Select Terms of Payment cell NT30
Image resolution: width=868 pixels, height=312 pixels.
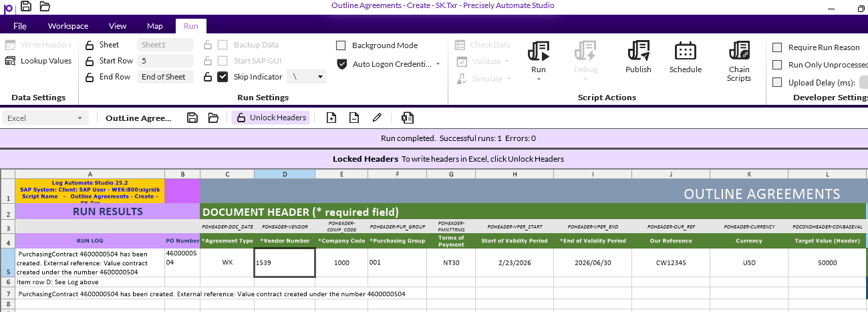(452, 263)
